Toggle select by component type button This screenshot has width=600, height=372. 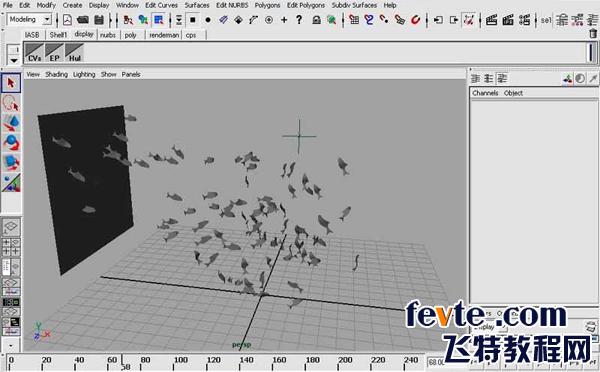[x=158, y=20]
